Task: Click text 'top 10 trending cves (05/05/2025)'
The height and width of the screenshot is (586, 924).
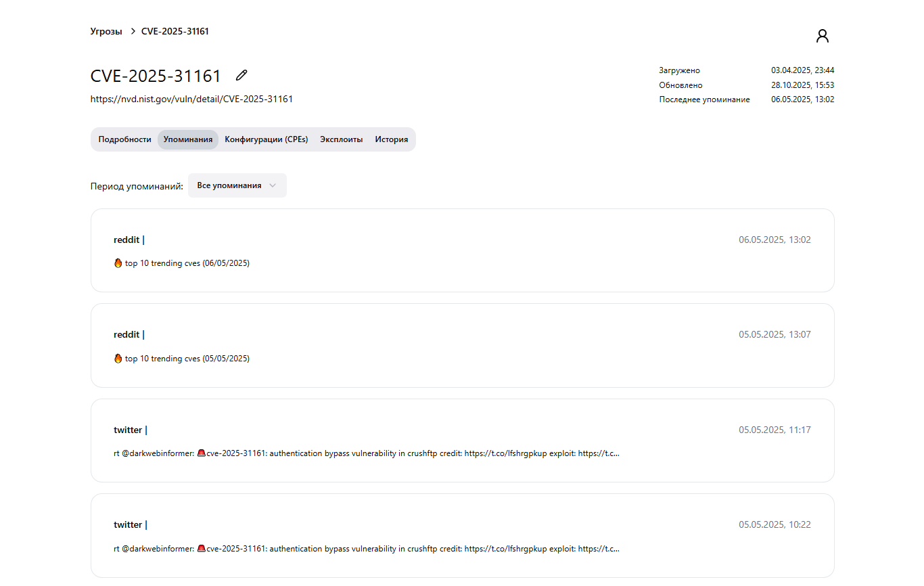Action: click(187, 359)
